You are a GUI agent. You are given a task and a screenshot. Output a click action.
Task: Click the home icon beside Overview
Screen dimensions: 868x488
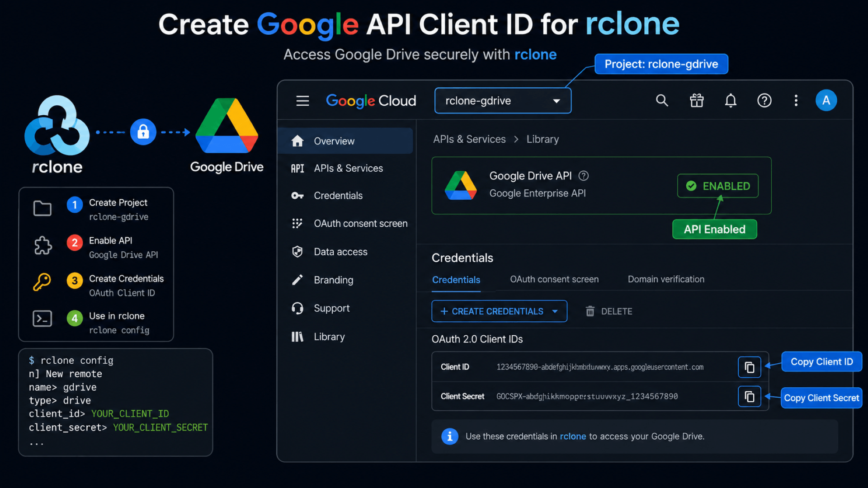pyautogui.click(x=297, y=141)
